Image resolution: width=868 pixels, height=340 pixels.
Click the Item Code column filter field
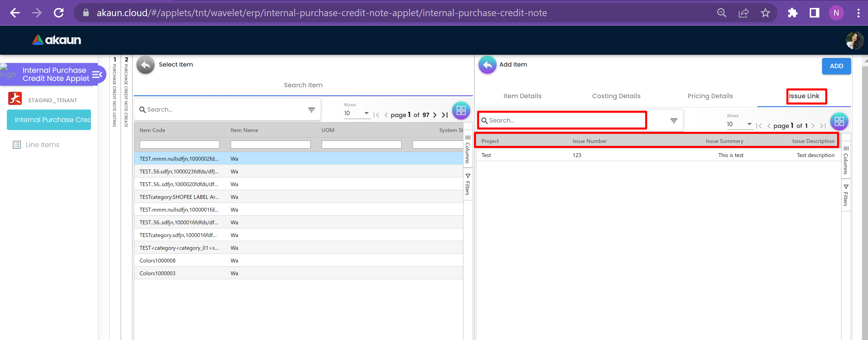[x=179, y=145]
